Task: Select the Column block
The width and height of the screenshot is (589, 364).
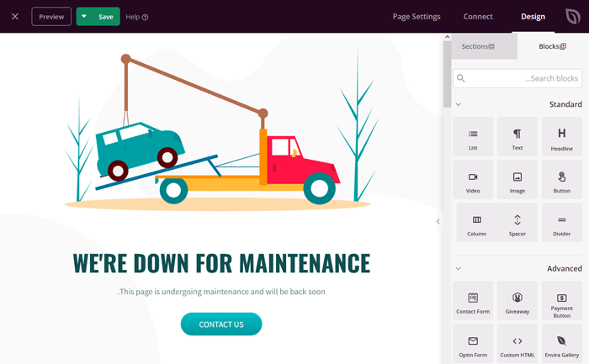Action: 477,223
